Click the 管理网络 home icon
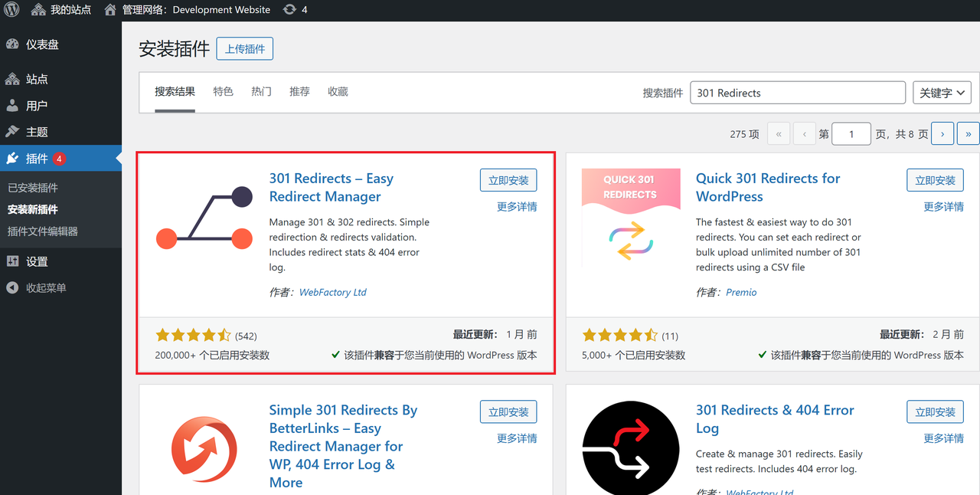Screen dimensions: 980x495 (110, 10)
